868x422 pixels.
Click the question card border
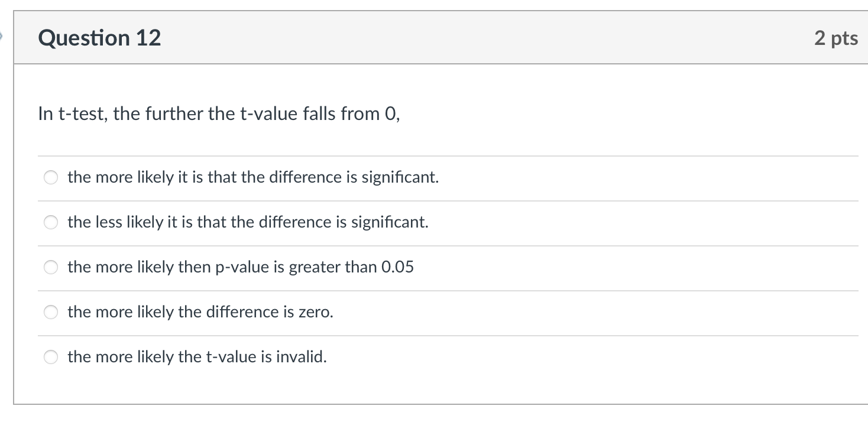(15, 236)
